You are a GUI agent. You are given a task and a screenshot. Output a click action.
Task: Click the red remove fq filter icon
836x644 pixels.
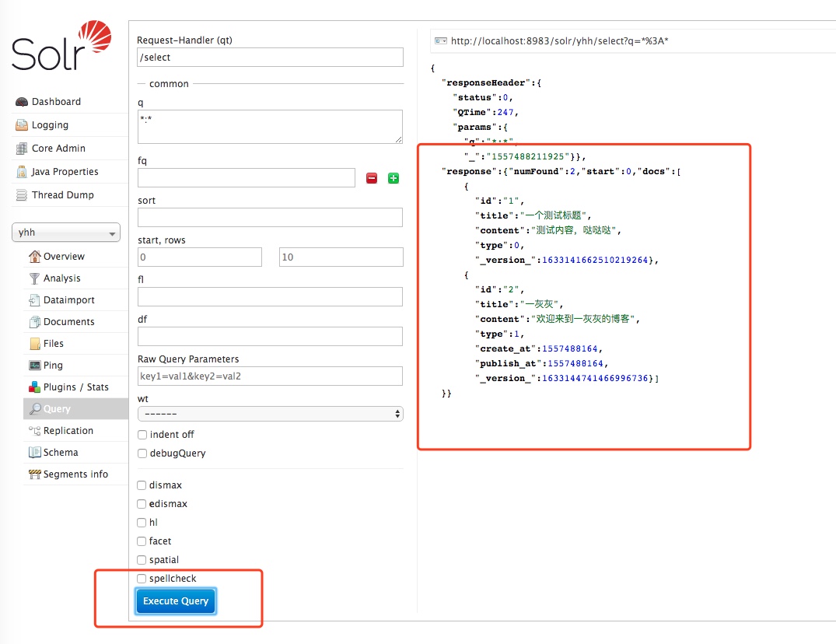point(372,178)
